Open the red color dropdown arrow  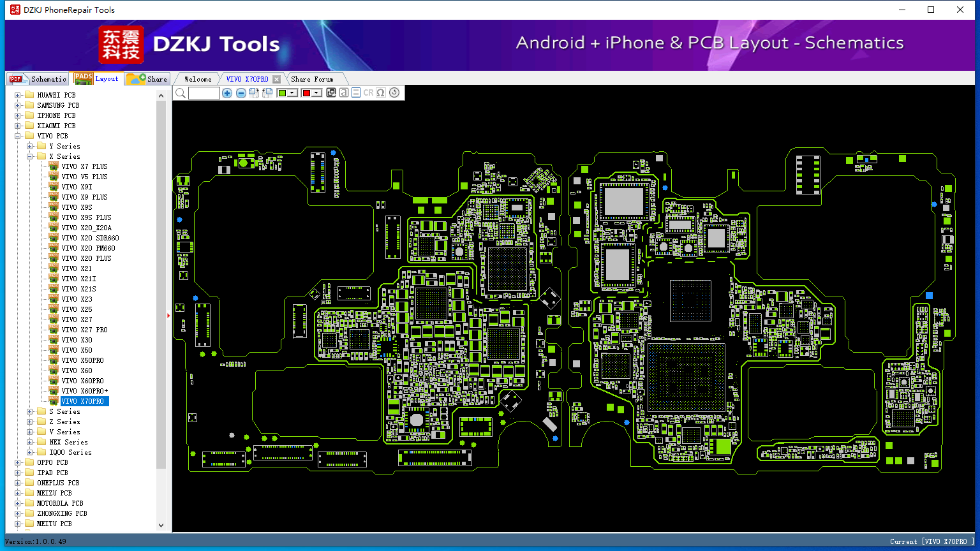[x=316, y=93]
